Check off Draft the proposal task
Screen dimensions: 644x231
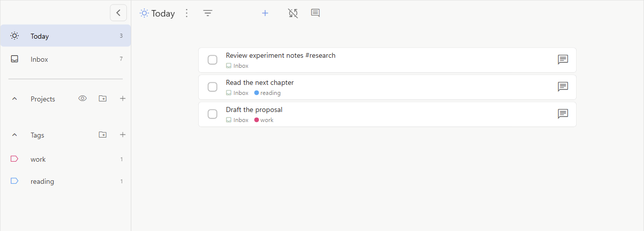(x=212, y=114)
